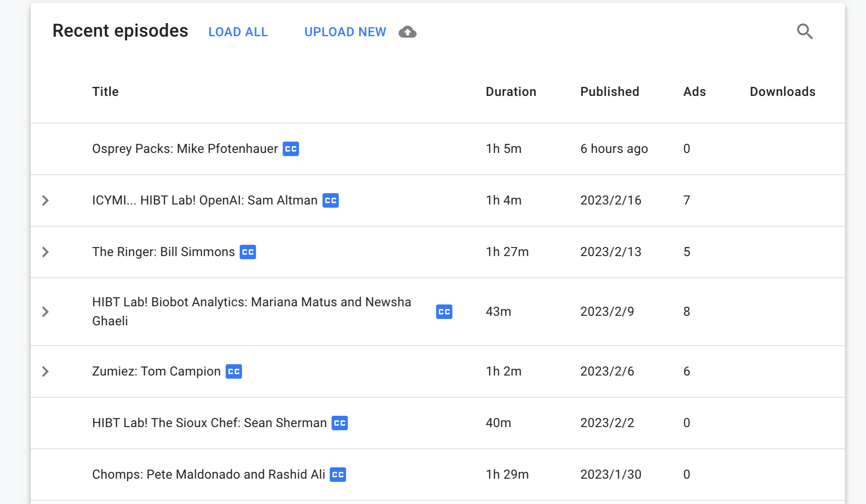Click the 1h 5m duration cell

[x=504, y=149]
